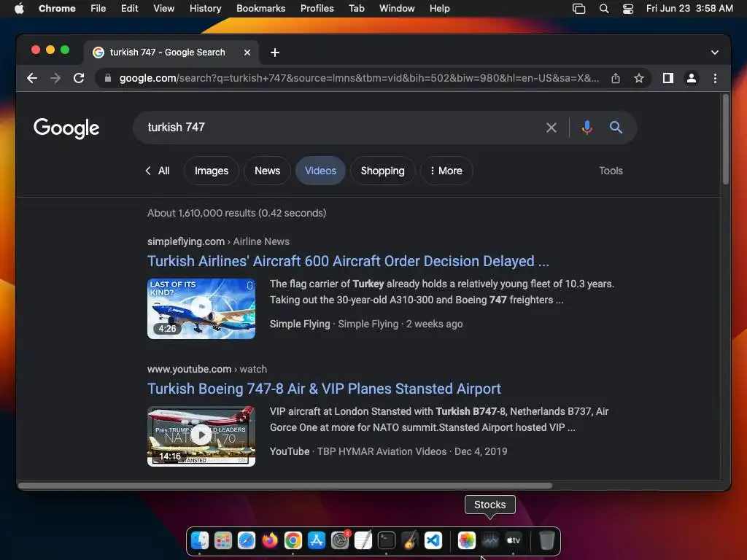The image size is (747, 560).
Task: Go back to the previous page
Action: 32,78
